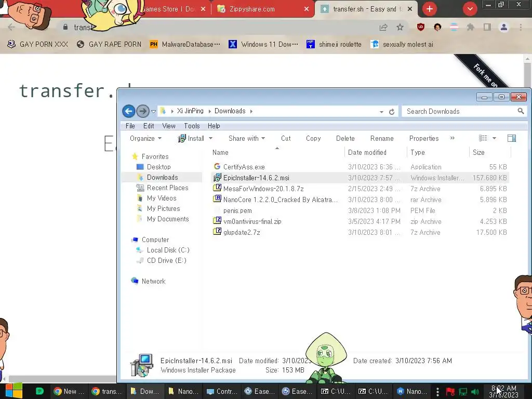Viewport: 532px width, 399px height.
Task: Click the Explorer back arrow button
Action: coord(129,111)
